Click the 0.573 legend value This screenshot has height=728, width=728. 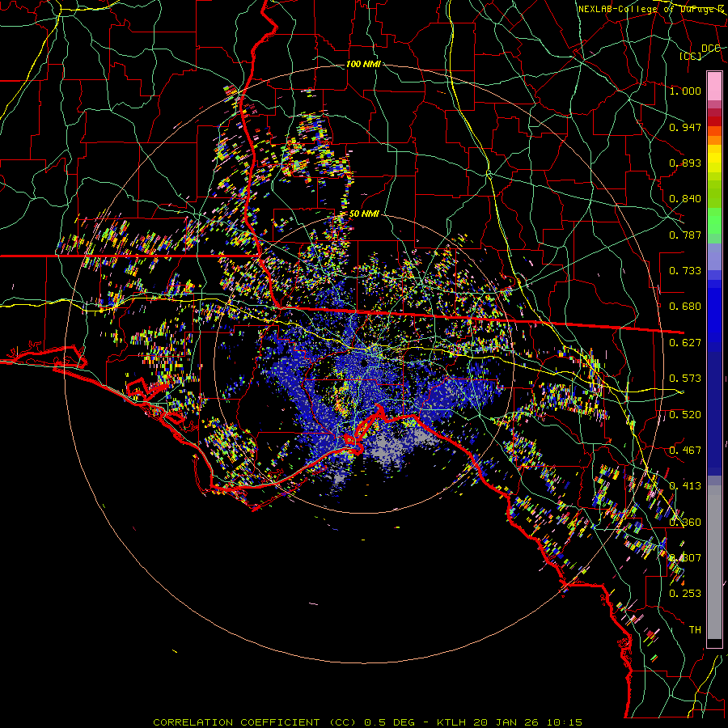pyautogui.click(x=685, y=379)
